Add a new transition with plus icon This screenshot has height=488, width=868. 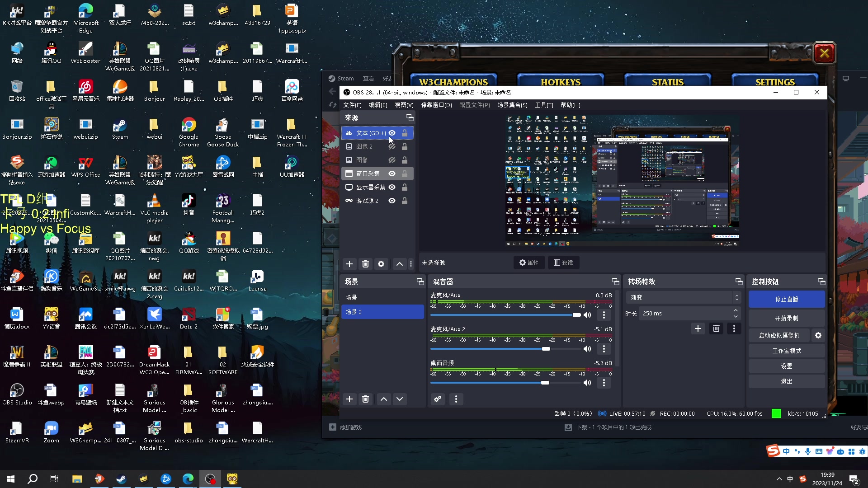tap(698, 328)
